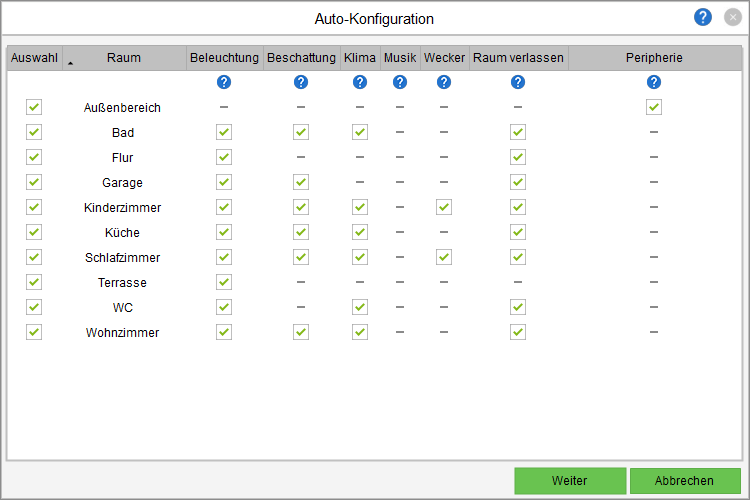The height and width of the screenshot is (500, 750).
Task: Close the Auto-Konfiguration dialog
Action: (x=732, y=17)
